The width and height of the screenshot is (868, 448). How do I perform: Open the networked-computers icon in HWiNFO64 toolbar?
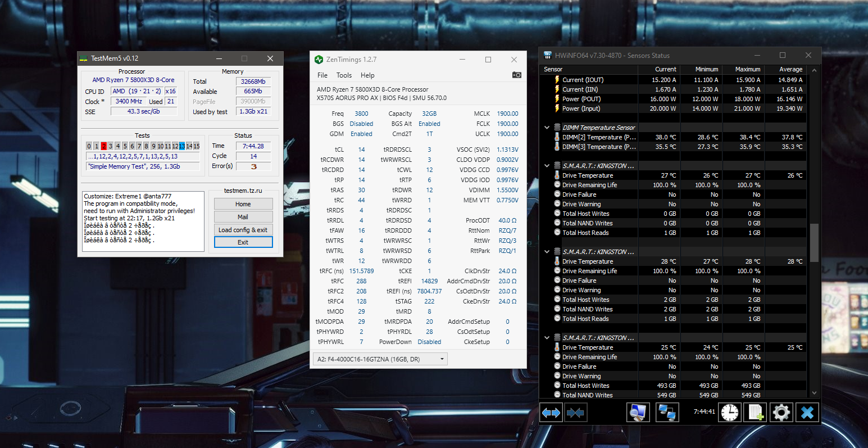(667, 413)
